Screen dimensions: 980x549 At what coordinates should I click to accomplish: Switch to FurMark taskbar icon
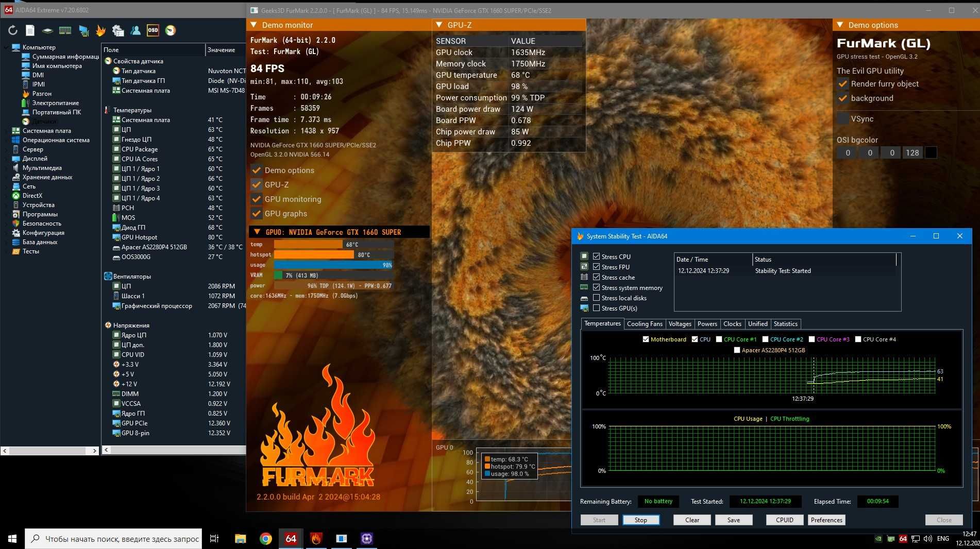tap(316, 539)
